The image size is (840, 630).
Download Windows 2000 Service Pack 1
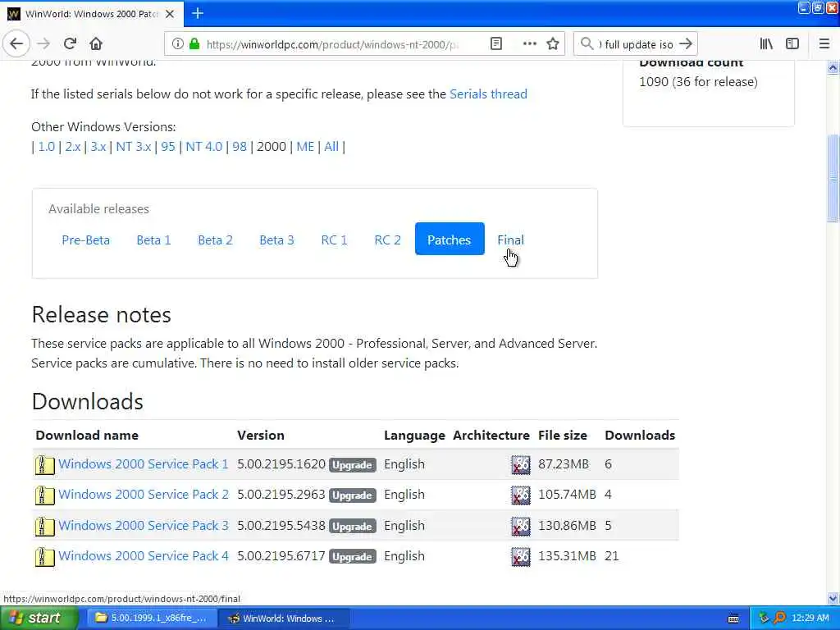click(144, 464)
